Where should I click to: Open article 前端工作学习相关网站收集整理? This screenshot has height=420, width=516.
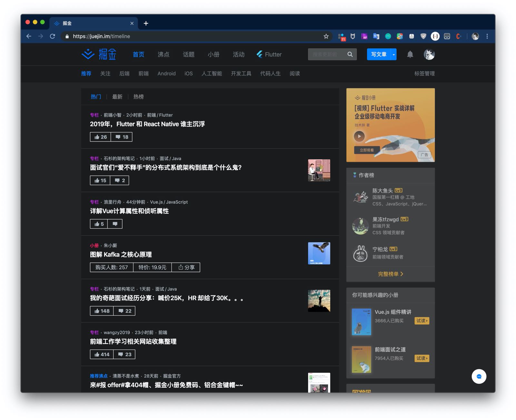133,342
